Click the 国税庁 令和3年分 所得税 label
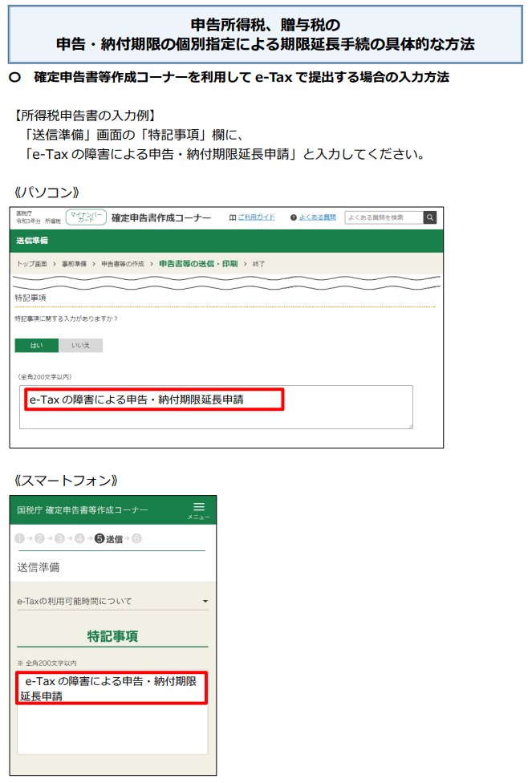This screenshot has height=783, width=532. 39,217
